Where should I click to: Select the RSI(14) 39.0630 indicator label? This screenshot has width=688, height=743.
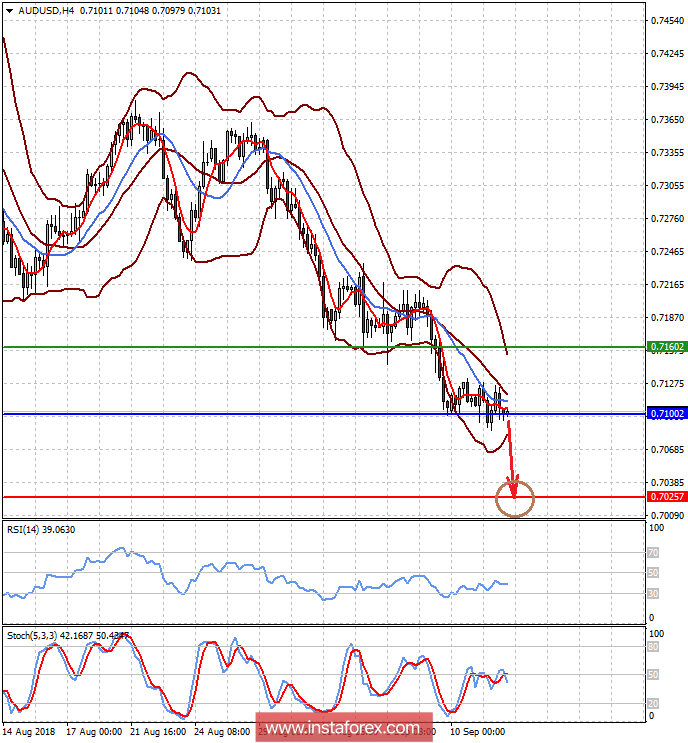41,530
